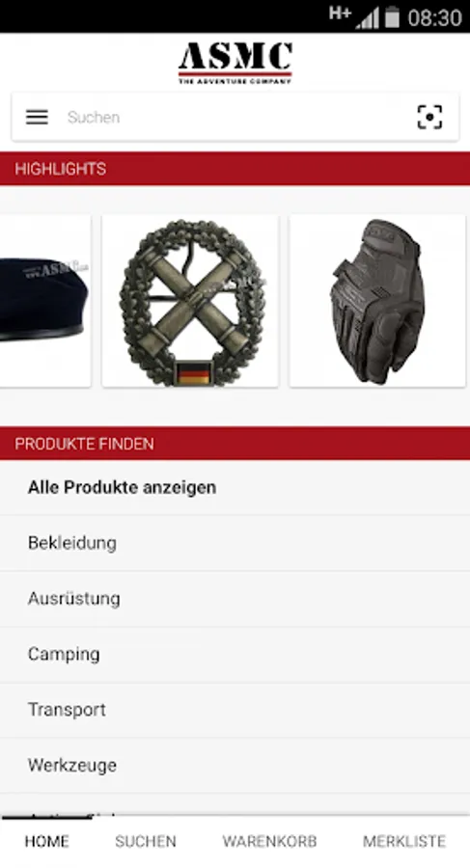Tap the barcode scanner icon
The height and width of the screenshot is (868, 470).
coord(429,117)
